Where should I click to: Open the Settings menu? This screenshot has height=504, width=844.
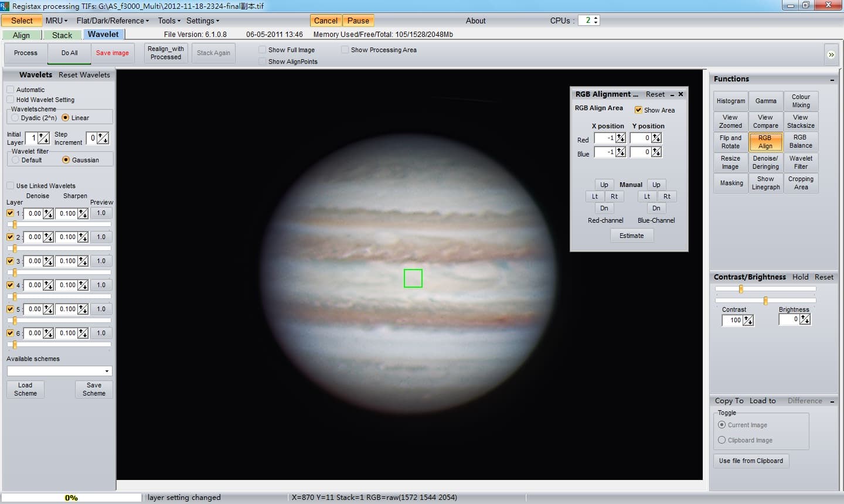[x=202, y=21]
